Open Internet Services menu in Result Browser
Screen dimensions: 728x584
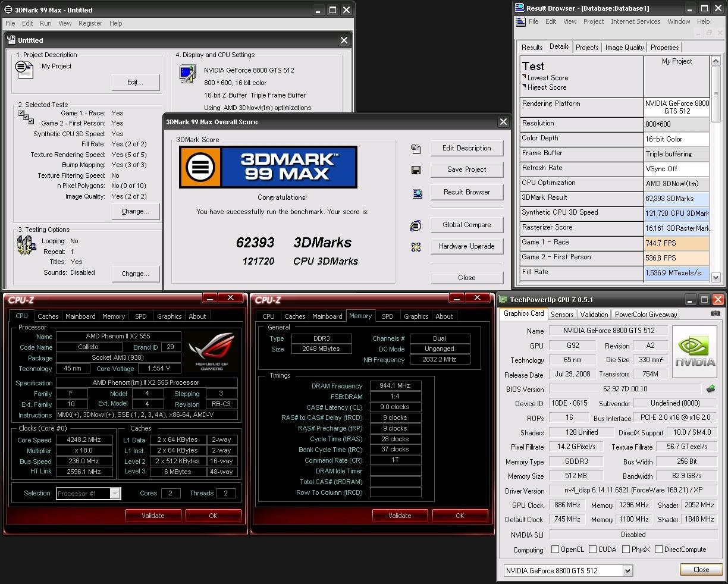pyautogui.click(x=635, y=21)
